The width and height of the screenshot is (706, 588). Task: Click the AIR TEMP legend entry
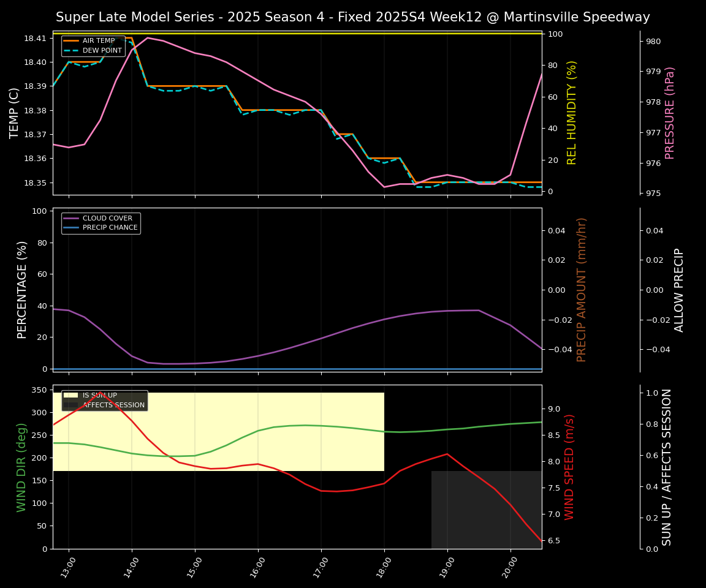pos(98,41)
